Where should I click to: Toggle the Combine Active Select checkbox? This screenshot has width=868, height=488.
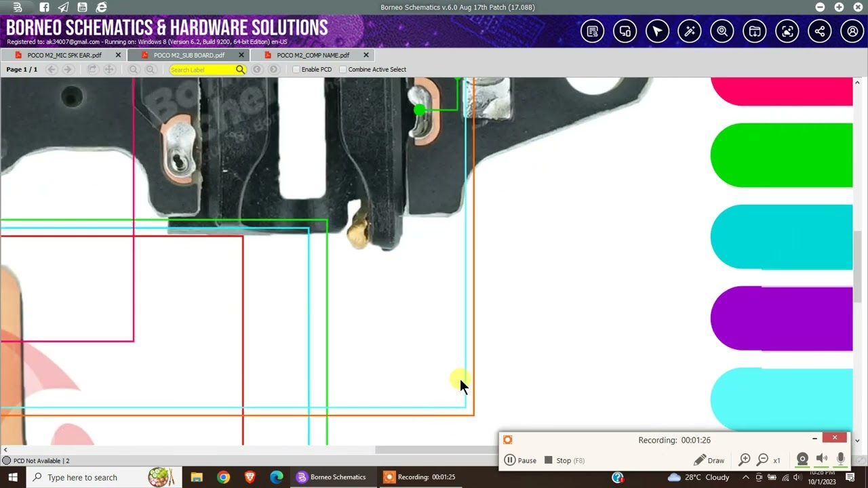tap(342, 69)
